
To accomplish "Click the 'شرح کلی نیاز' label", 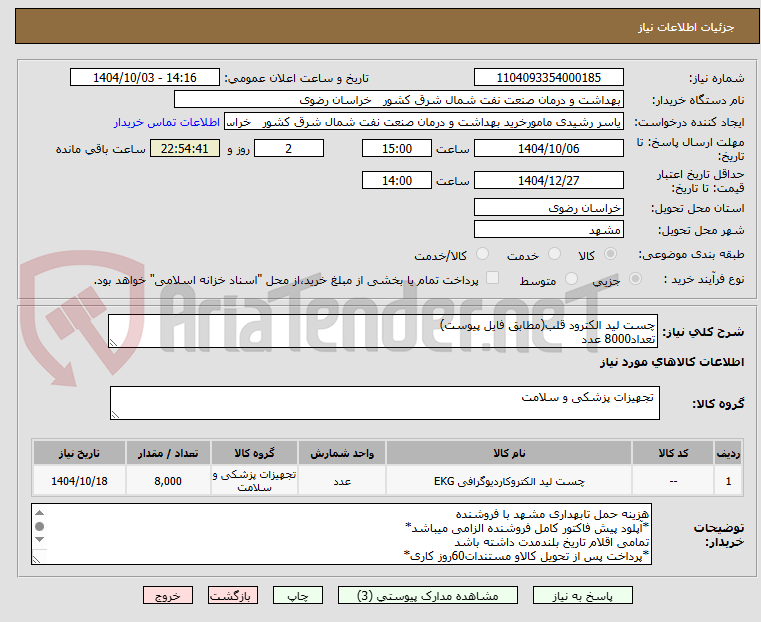I will [703, 332].
